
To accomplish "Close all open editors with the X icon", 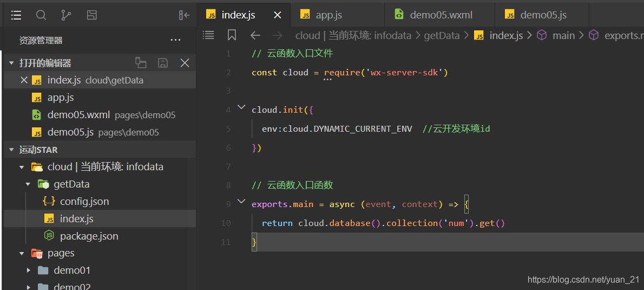I will tap(185, 63).
